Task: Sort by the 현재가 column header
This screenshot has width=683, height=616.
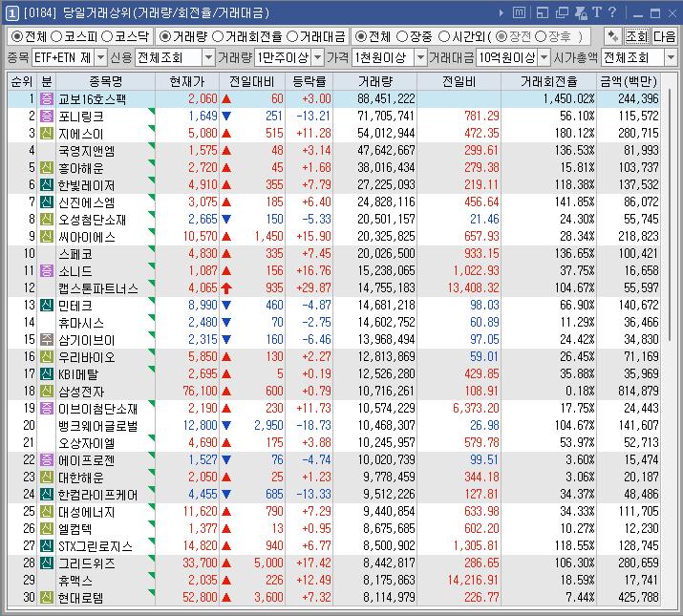Action: click(187, 81)
